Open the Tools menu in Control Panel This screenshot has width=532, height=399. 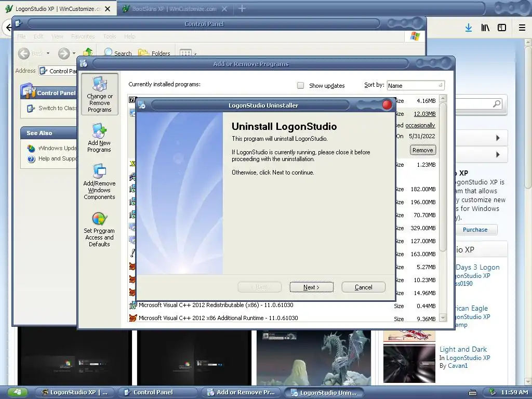point(110,36)
